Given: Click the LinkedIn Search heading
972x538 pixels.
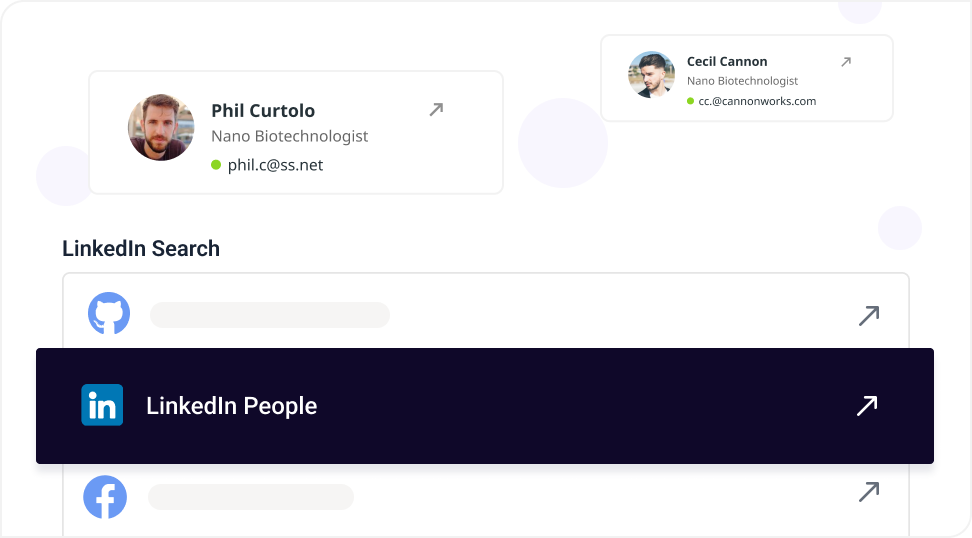Looking at the screenshot, I should (x=141, y=249).
